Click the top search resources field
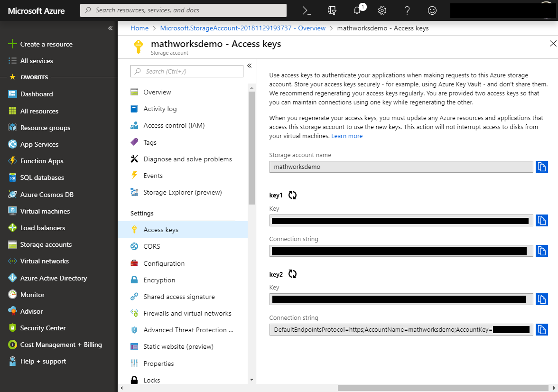The height and width of the screenshot is (392, 558). tap(183, 10)
